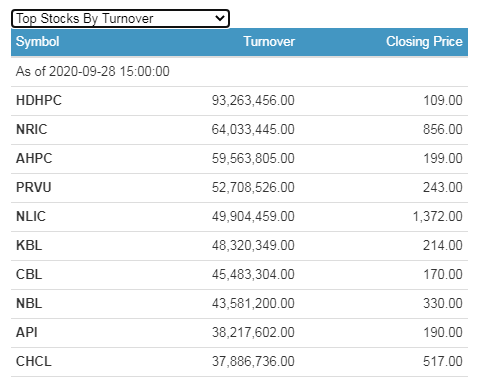The image size is (479, 381).
Task: Select the NRIC stock symbol
Action: [32, 129]
